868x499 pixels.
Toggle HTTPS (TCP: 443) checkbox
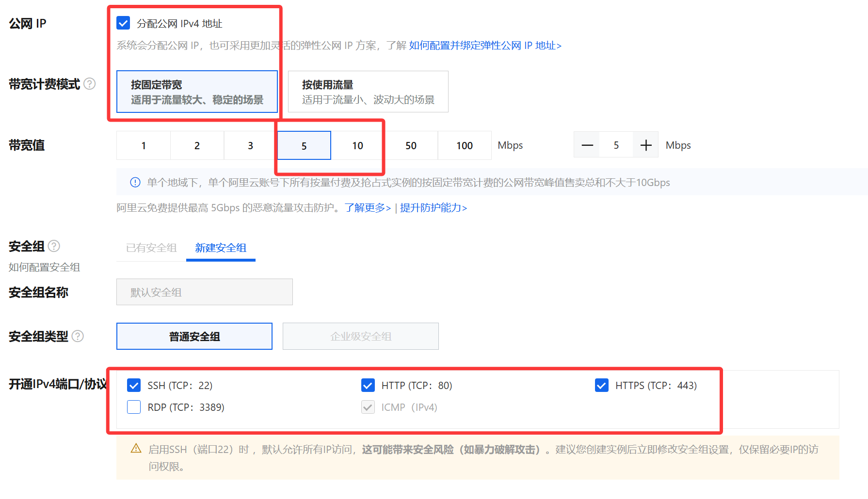[602, 385]
